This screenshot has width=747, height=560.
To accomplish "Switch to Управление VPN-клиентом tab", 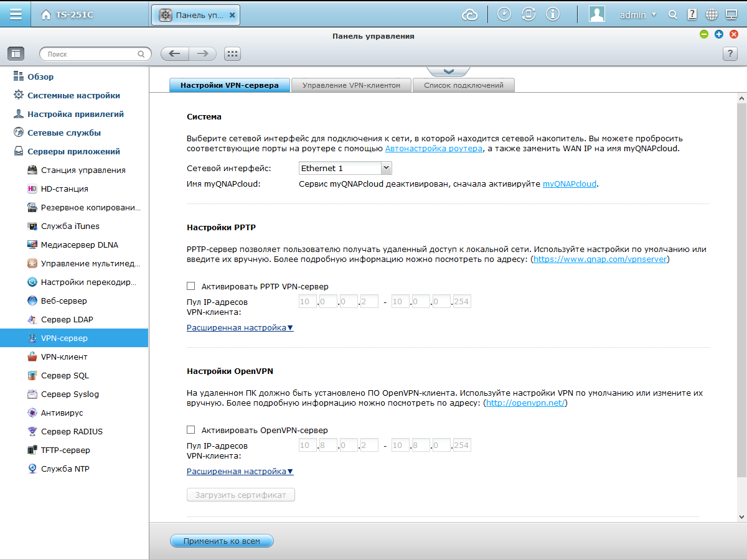I will [350, 85].
